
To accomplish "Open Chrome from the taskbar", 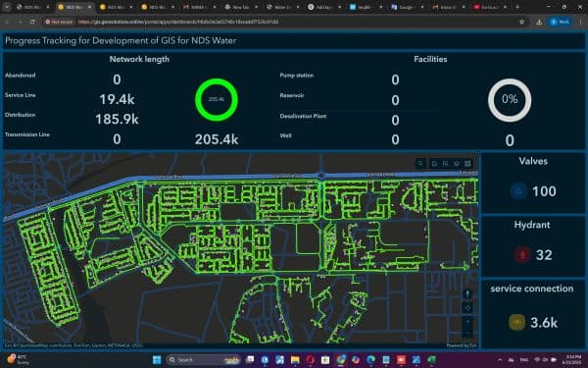I will point(341,360).
